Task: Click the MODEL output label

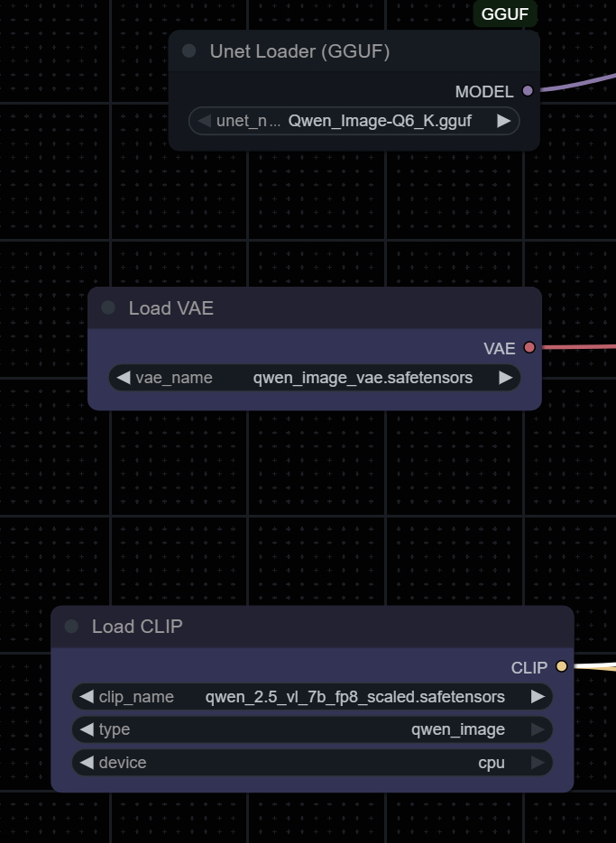Action: point(484,92)
